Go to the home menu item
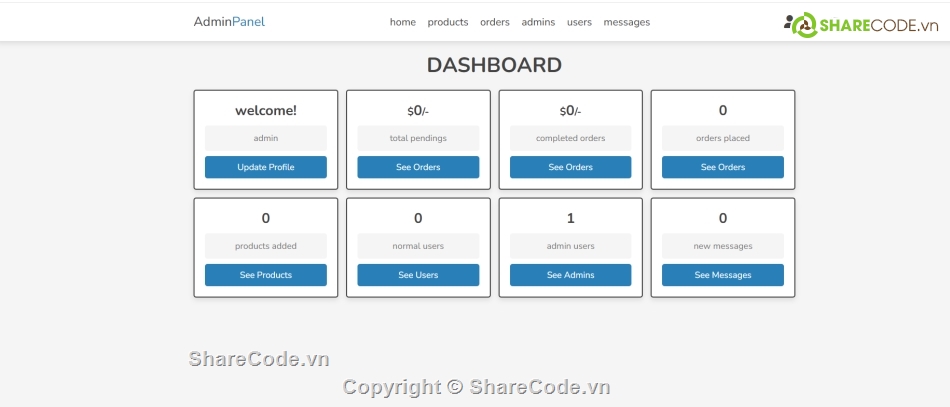 click(402, 22)
